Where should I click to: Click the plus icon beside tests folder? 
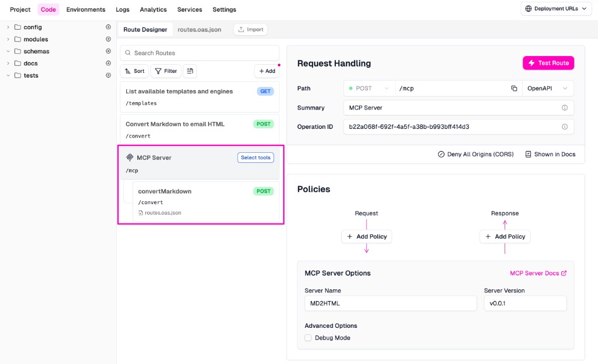click(108, 75)
